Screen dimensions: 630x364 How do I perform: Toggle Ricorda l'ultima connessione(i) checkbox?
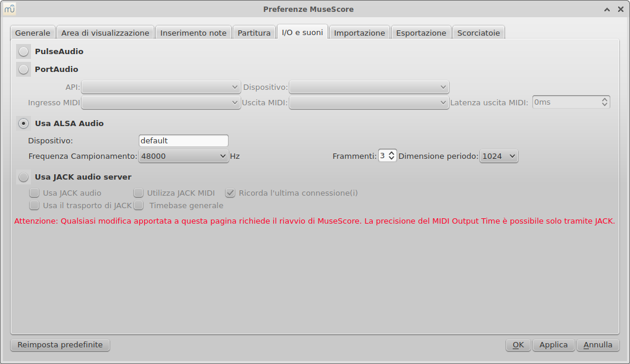point(230,193)
